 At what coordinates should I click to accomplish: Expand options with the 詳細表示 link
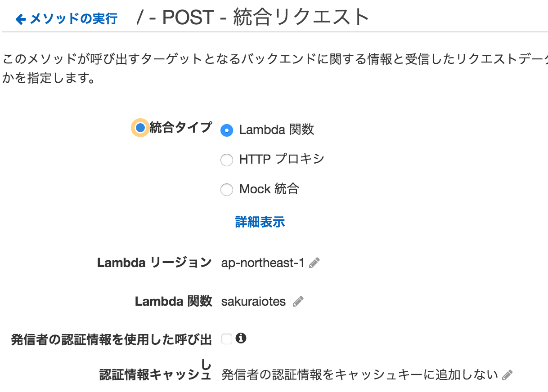coord(260,222)
